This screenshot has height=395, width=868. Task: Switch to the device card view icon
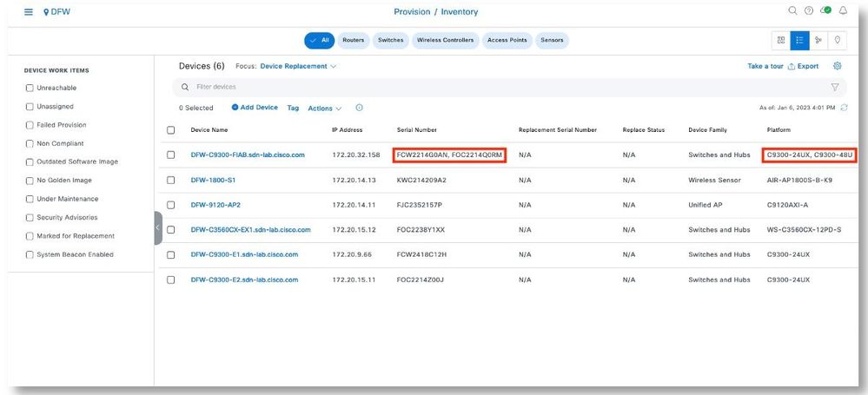click(x=781, y=41)
